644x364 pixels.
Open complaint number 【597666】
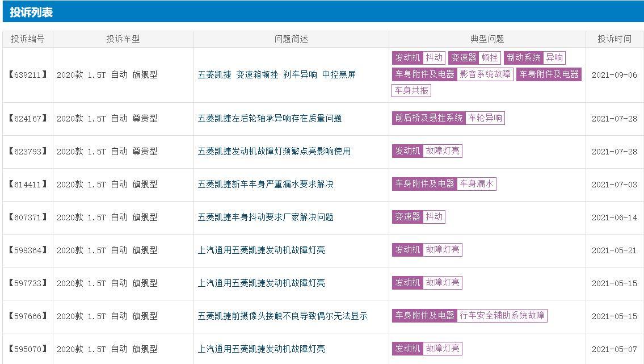click(x=27, y=316)
